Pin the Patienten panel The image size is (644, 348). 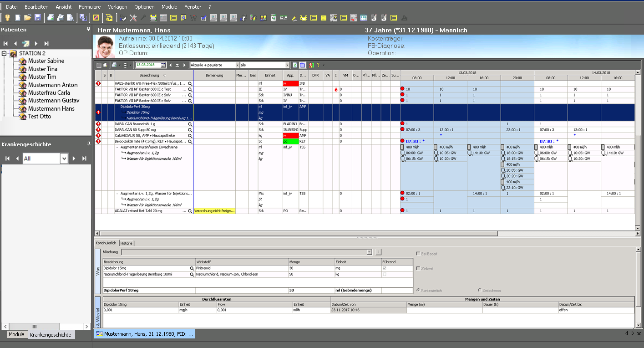[89, 29]
